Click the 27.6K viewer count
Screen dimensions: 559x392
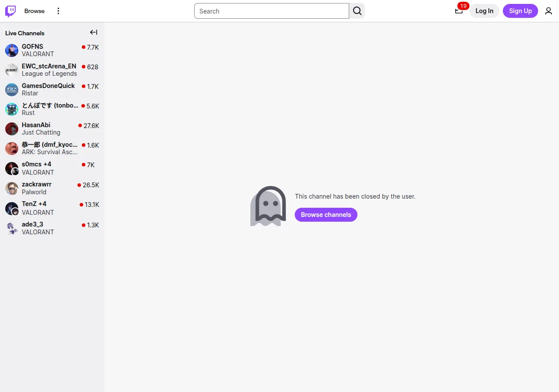pos(91,126)
